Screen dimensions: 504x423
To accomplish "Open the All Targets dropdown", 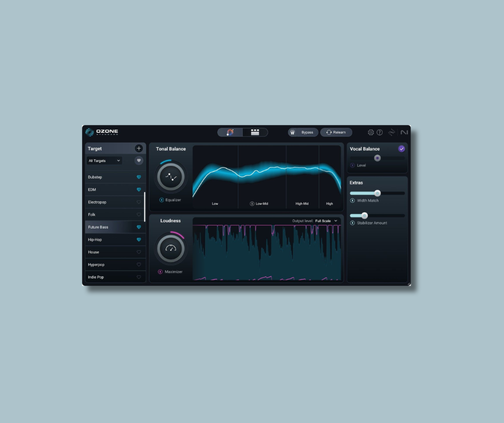I will click(x=104, y=161).
